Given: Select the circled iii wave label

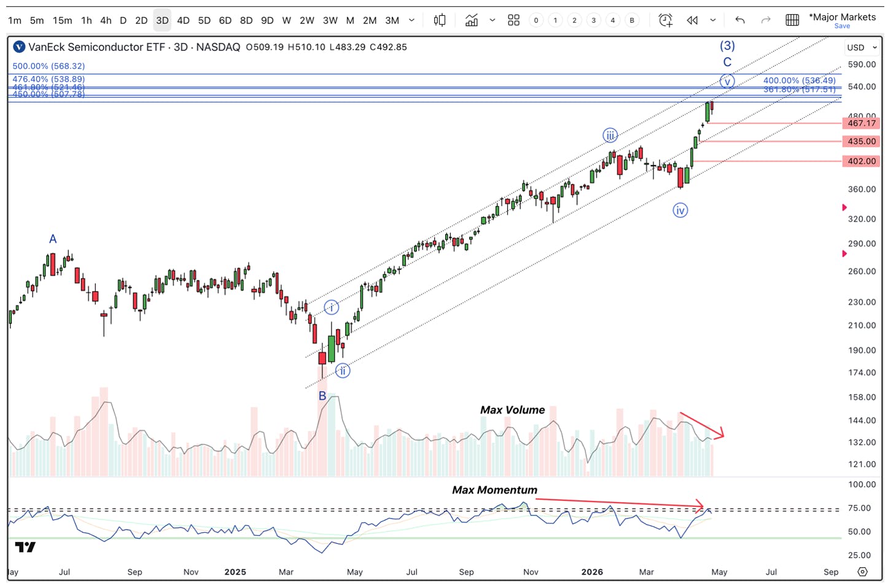Looking at the screenshot, I should tap(610, 135).
